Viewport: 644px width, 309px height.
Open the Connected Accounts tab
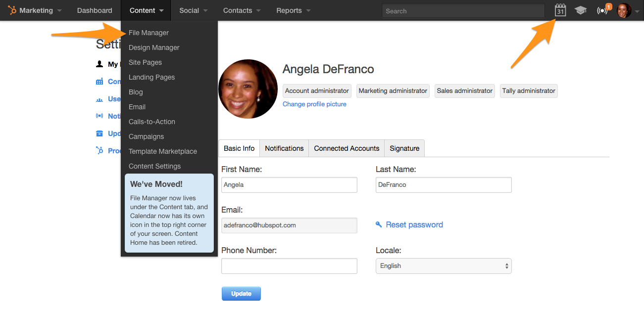pos(347,148)
